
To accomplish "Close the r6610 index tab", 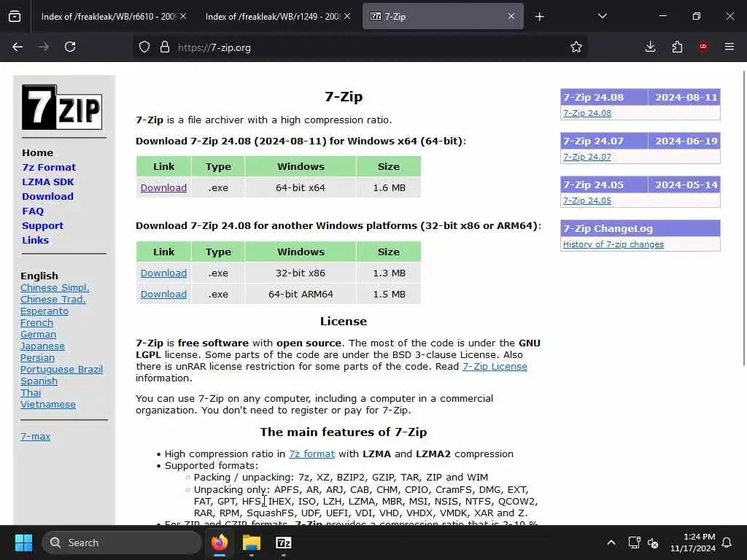I will pyautogui.click(x=183, y=16).
